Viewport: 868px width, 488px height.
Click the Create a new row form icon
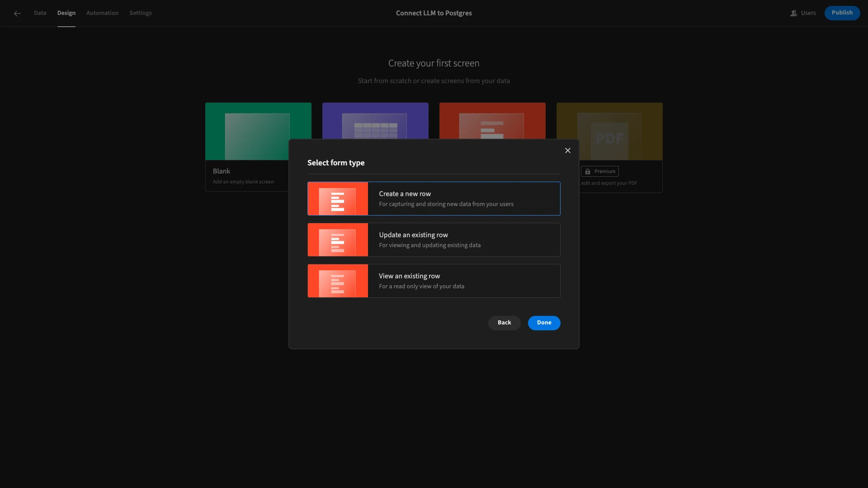pyautogui.click(x=338, y=199)
